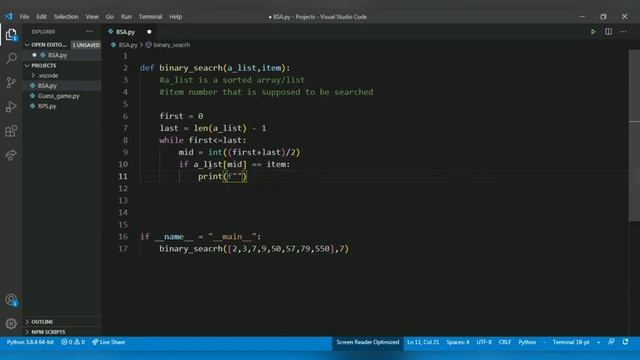Click the Python 3.8.4 64-bit interpreter selector
640x360 pixels.
click(x=30, y=342)
